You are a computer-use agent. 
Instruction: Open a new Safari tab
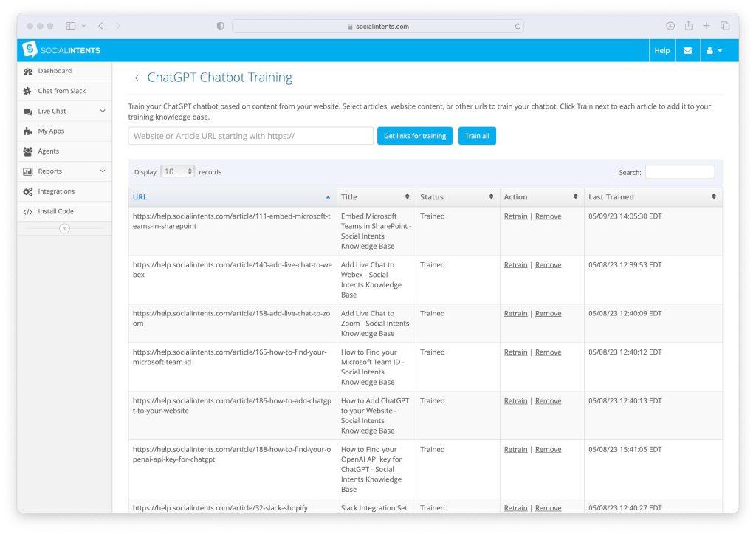click(707, 26)
